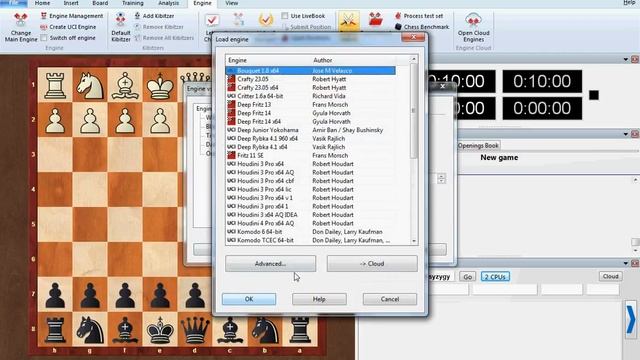Open the Insert ribbon tab
640x360 pixels.
coord(71,3)
